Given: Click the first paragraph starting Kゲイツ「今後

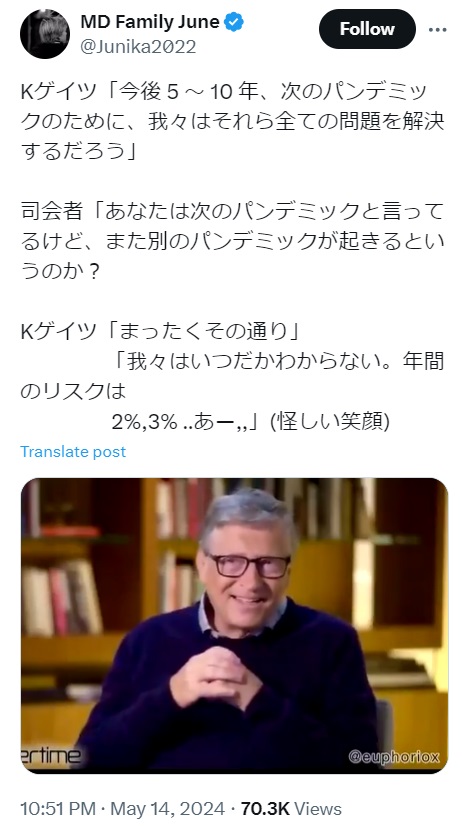Looking at the screenshot, I should (232, 122).
